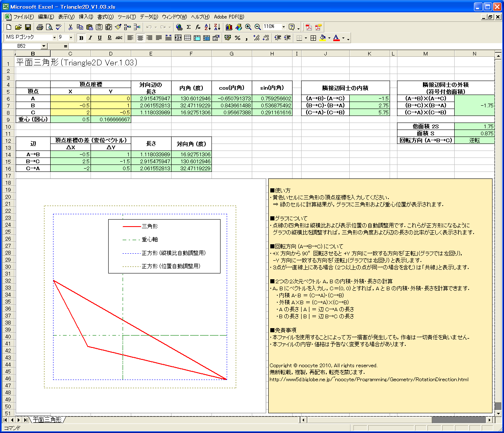Viewport: 504px width, 433px height.
Task: Open the Font Color dropdown arrow
Action: point(343,38)
